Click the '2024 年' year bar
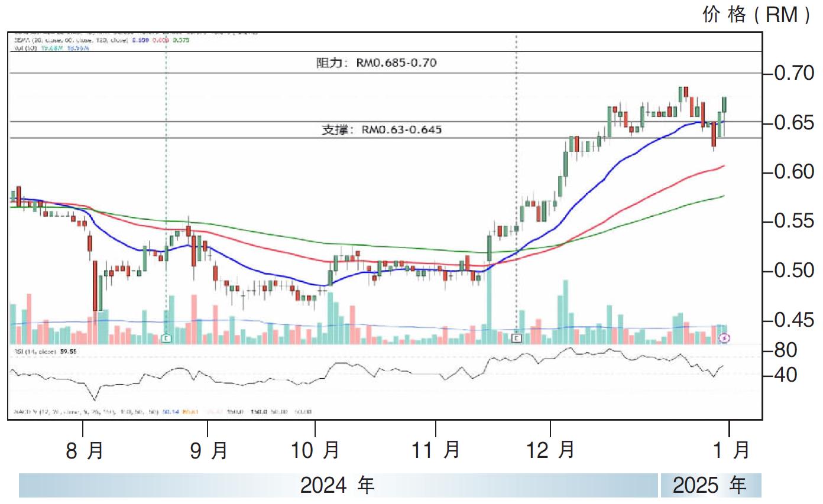This screenshot has height=504, width=823. point(339,485)
